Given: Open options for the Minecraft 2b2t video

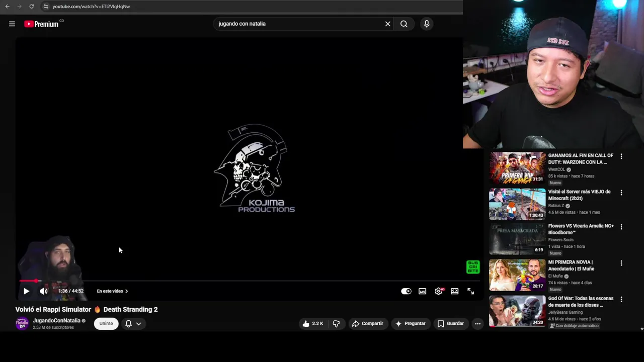Looking at the screenshot, I should coord(621,193).
